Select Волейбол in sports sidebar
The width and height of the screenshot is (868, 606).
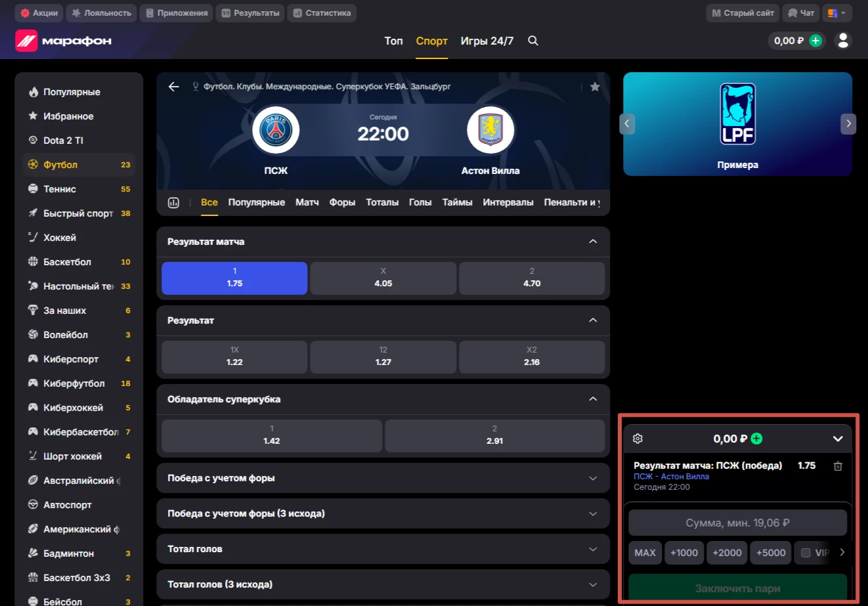[x=79, y=335]
